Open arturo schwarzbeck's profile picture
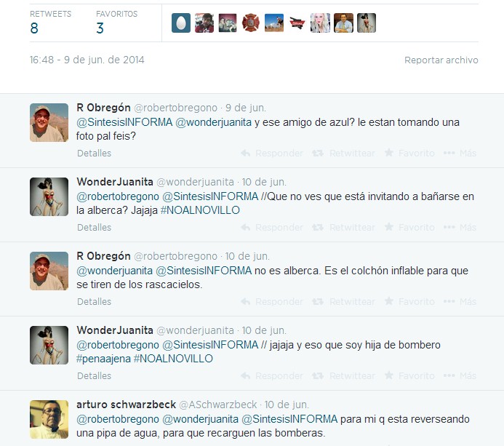 pos(49,419)
